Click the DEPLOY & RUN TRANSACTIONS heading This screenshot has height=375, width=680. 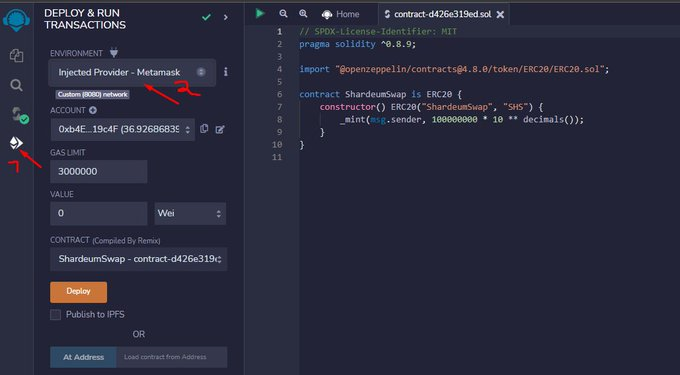85,19
